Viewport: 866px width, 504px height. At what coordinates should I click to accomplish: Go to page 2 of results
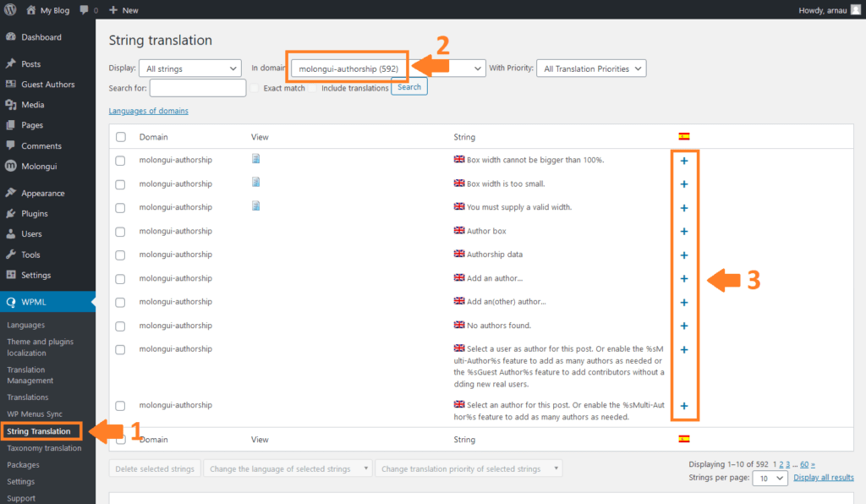point(781,464)
